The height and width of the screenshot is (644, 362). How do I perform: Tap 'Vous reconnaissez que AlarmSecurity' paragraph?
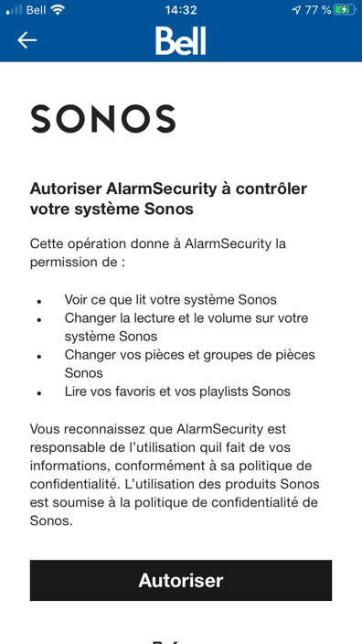click(x=175, y=475)
